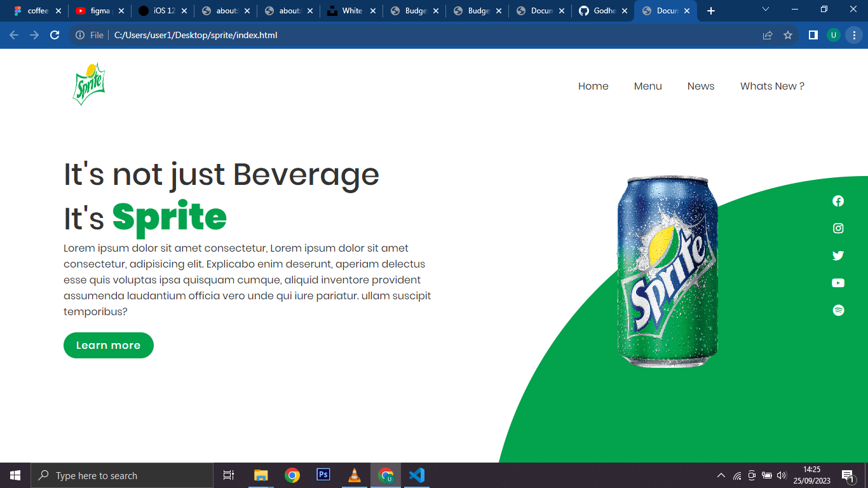Select the News navigation link

701,86
